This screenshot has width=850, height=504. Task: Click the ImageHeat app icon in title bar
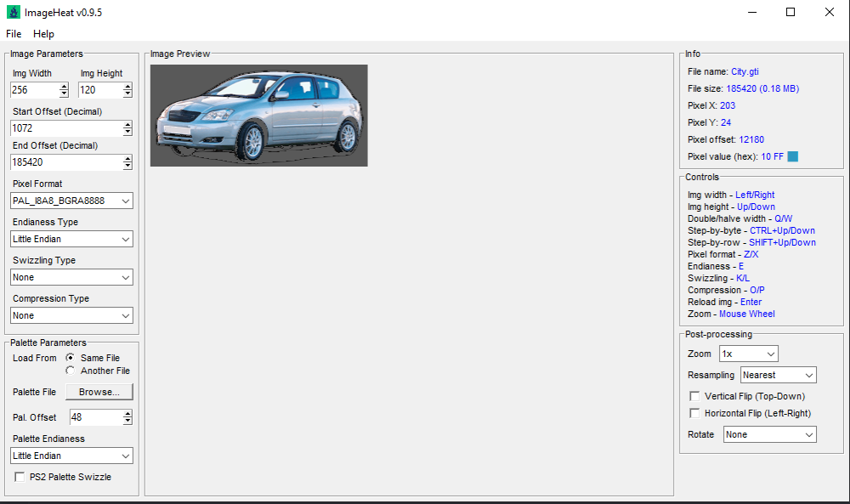(13, 12)
